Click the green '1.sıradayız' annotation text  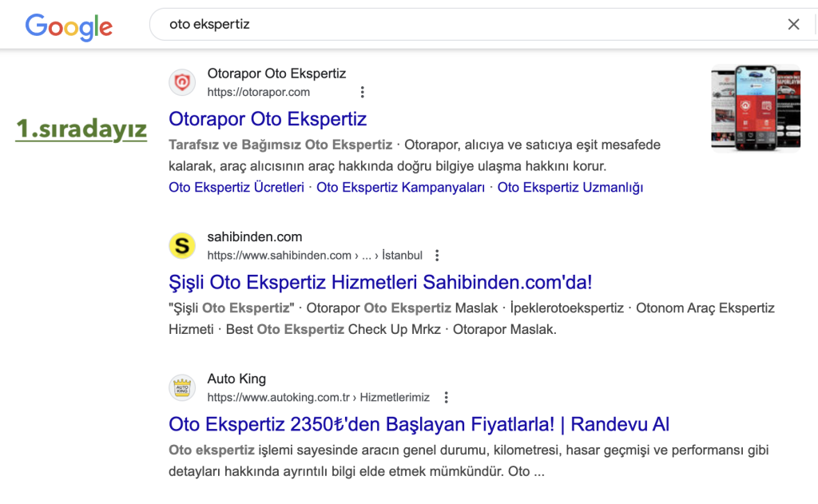81,130
